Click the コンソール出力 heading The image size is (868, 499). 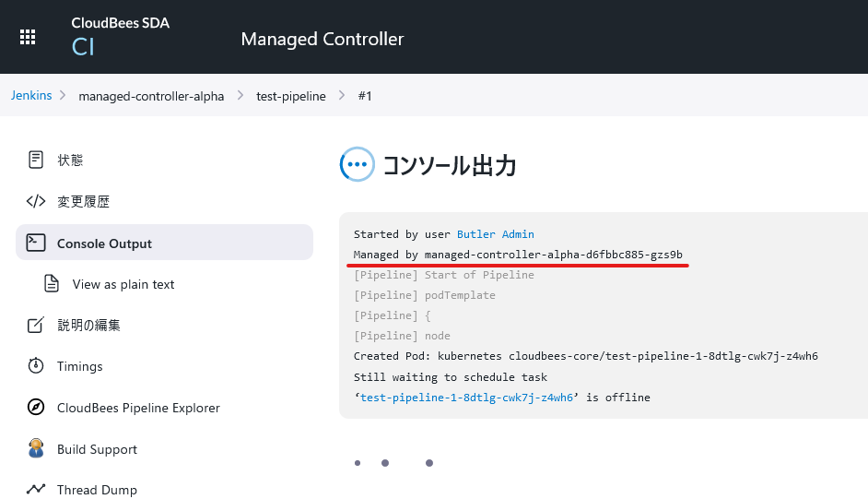coord(449,165)
